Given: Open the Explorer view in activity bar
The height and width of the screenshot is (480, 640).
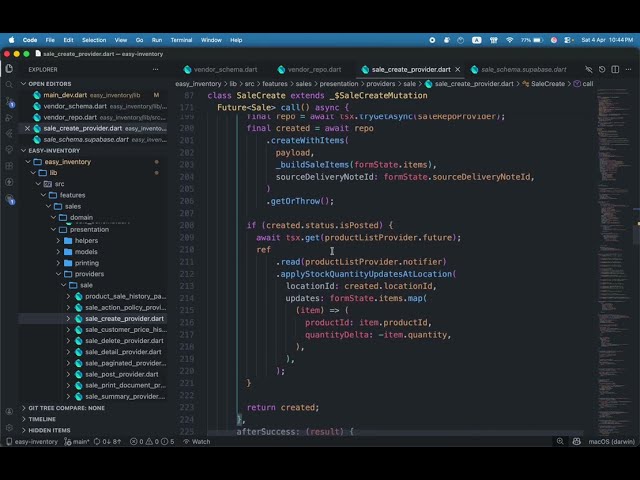Looking at the screenshot, I should pyautogui.click(x=9, y=69).
